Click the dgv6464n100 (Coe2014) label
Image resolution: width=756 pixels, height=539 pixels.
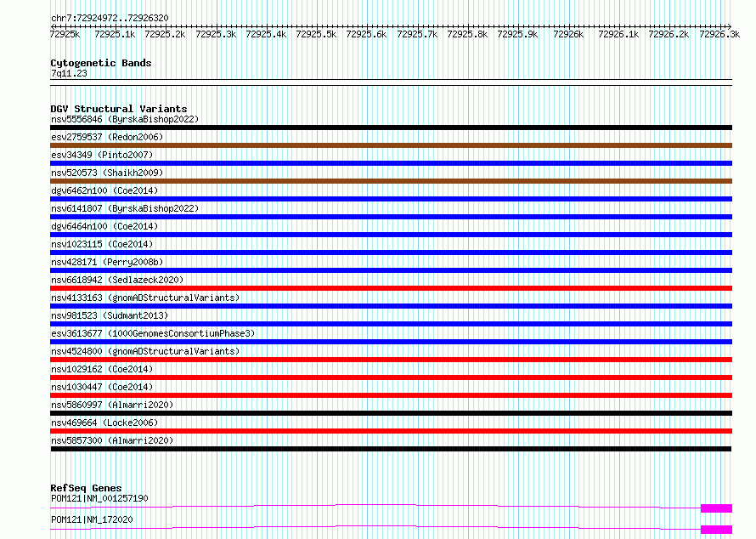coord(104,226)
